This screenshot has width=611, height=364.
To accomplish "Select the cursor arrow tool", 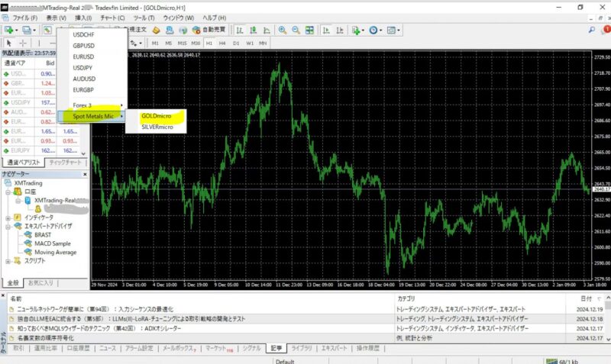I will (9, 43).
